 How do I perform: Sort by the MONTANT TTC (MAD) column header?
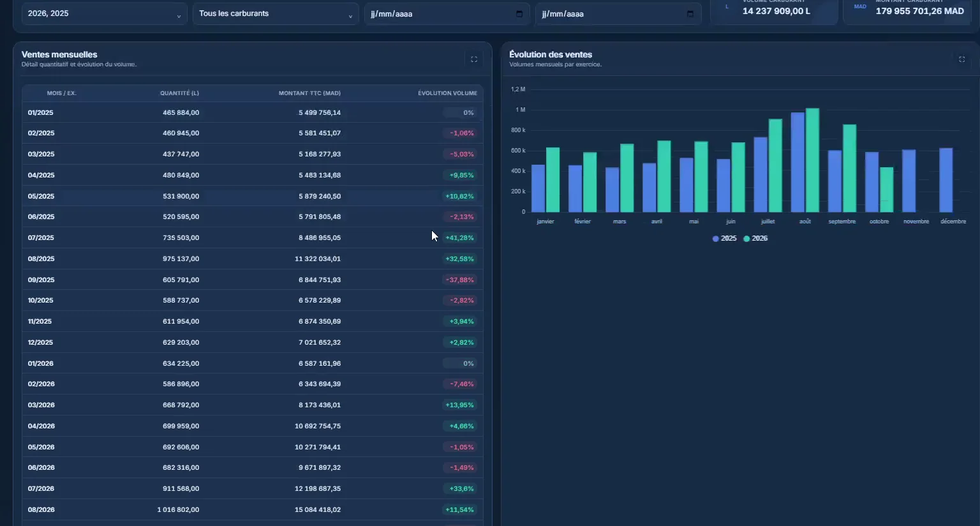coord(309,93)
